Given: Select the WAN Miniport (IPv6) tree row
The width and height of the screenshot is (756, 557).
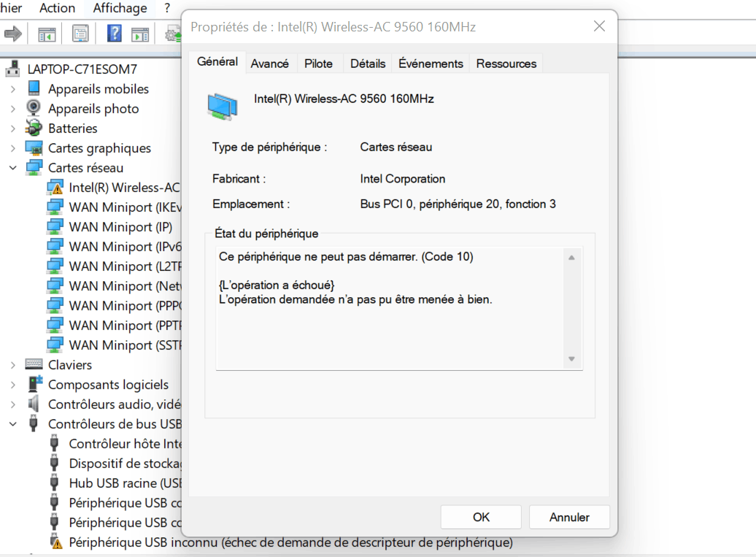Looking at the screenshot, I should (x=115, y=247).
